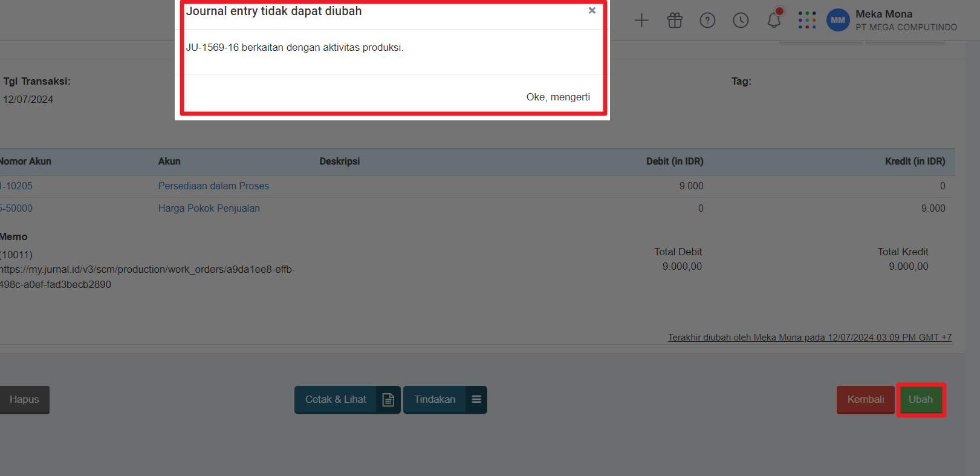980x476 pixels.
Task: Click the Hapus button
Action: click(x=24, y=400)
